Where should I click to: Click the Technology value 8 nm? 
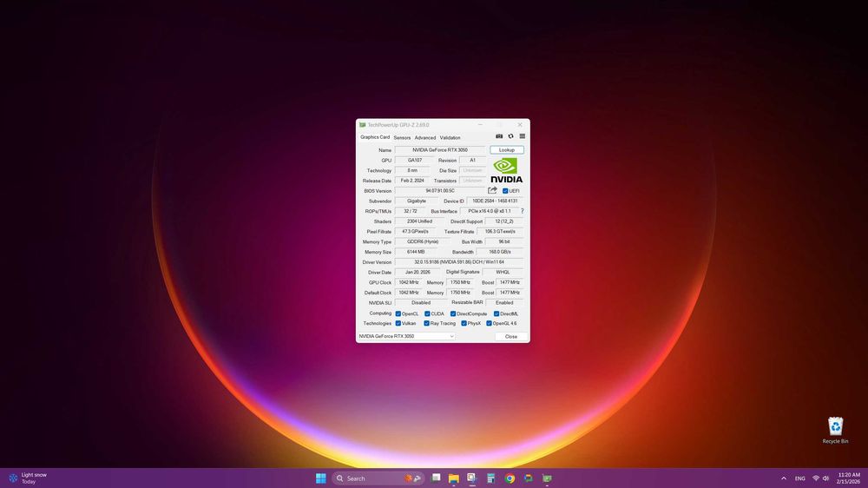(x=412, y=170)
